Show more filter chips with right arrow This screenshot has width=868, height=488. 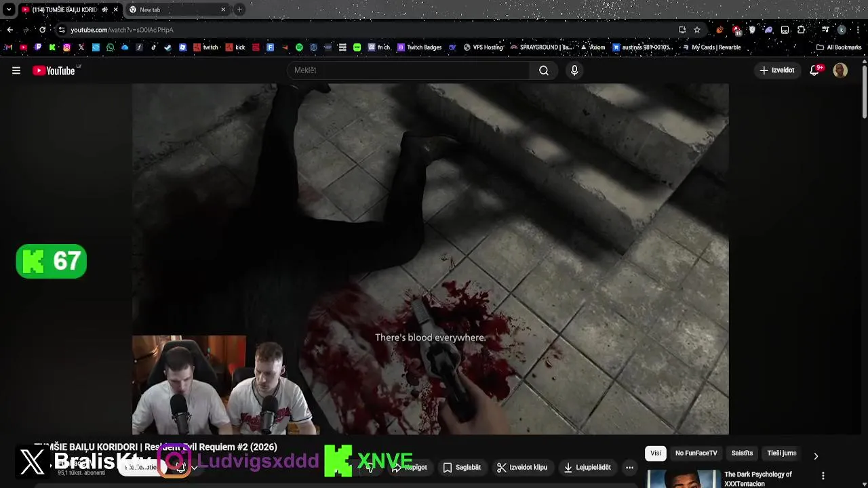pos(816,456)
